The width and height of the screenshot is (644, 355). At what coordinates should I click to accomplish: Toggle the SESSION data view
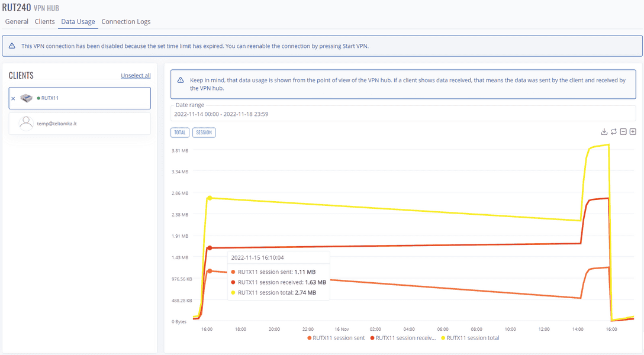click(x=204, y=133)
